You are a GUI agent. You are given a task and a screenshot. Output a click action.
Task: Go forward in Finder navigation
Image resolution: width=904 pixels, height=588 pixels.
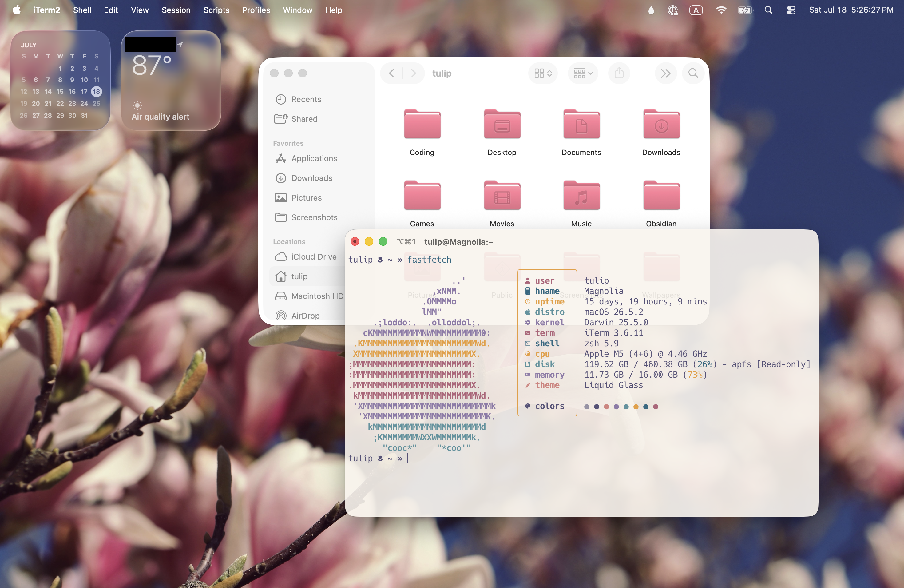click(413, 73)
